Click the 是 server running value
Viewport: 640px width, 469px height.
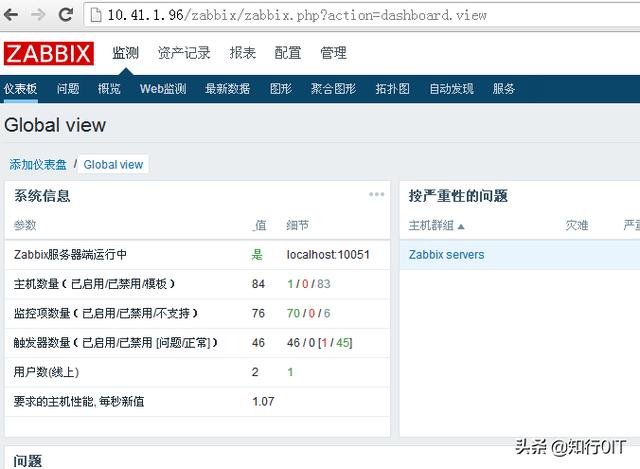click(x=257, y=255)
